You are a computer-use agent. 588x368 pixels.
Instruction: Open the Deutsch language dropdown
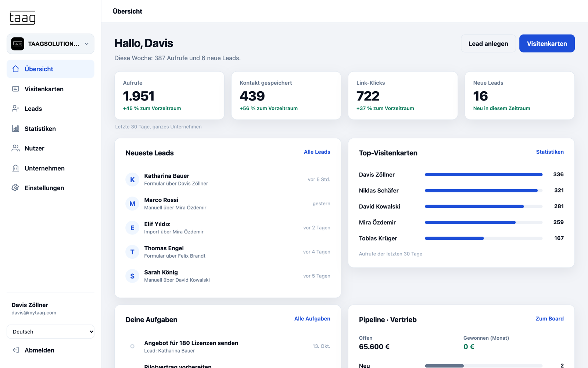coord(50,332)
